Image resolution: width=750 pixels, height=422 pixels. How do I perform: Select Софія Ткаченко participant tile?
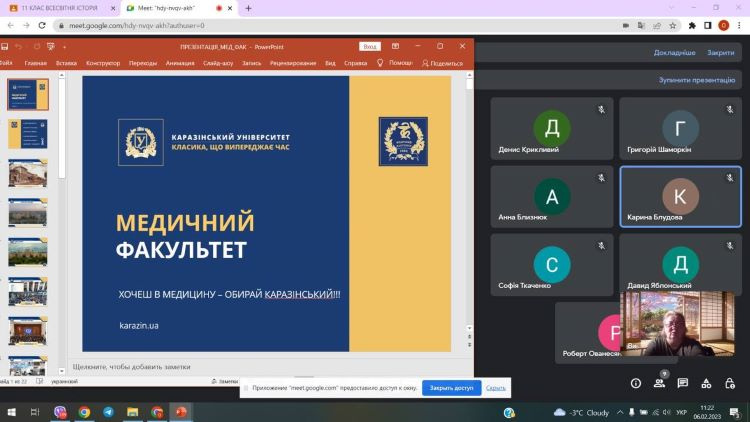[552, 265]
